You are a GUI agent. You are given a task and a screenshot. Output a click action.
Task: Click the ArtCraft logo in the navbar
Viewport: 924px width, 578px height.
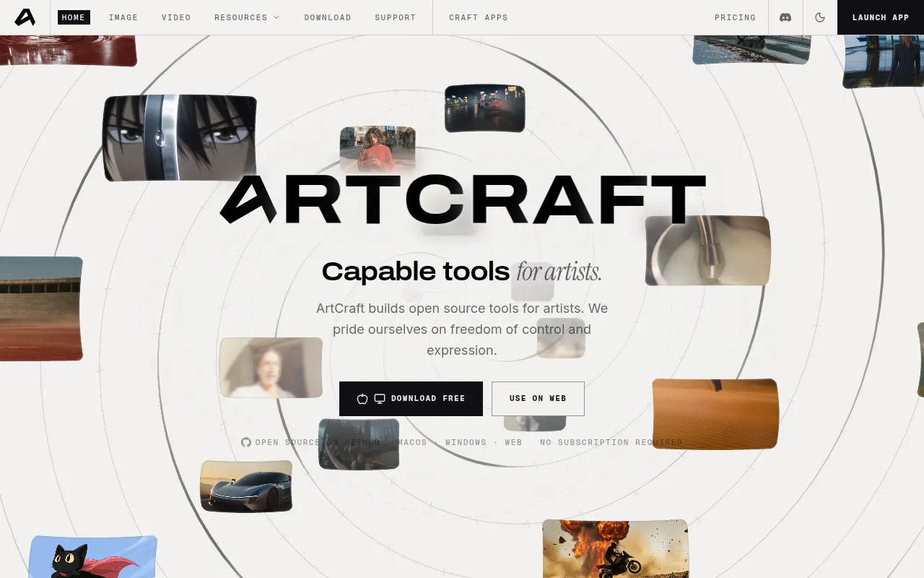pyautogui.click(x=25, y=17)
